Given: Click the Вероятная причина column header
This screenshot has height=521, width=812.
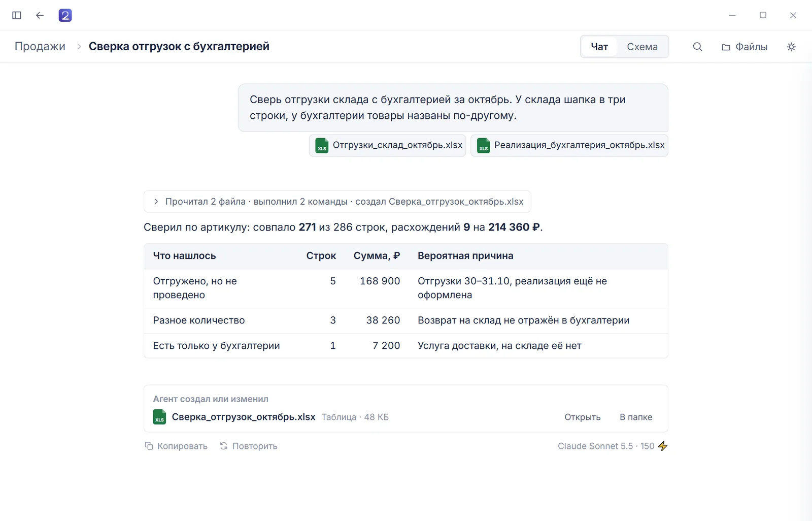Looking at the screenshot, I should [x=465, y=256].
